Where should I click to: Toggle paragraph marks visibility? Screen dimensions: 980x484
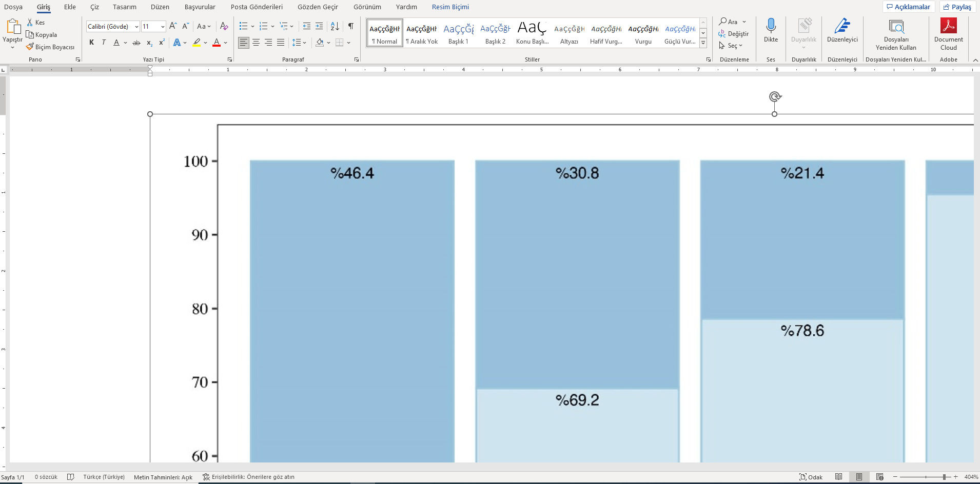[x=351, y=26]
